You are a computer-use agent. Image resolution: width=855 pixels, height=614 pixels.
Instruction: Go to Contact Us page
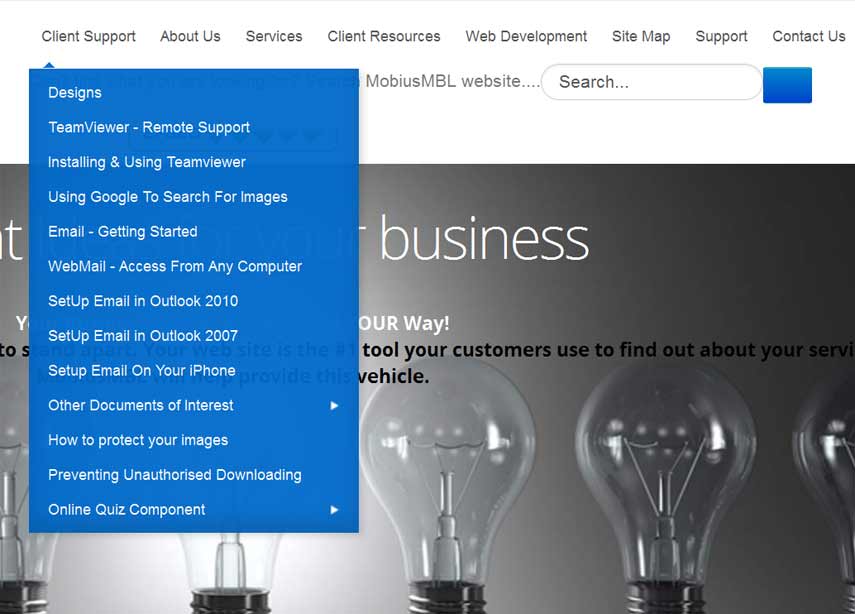click(809, 37)
